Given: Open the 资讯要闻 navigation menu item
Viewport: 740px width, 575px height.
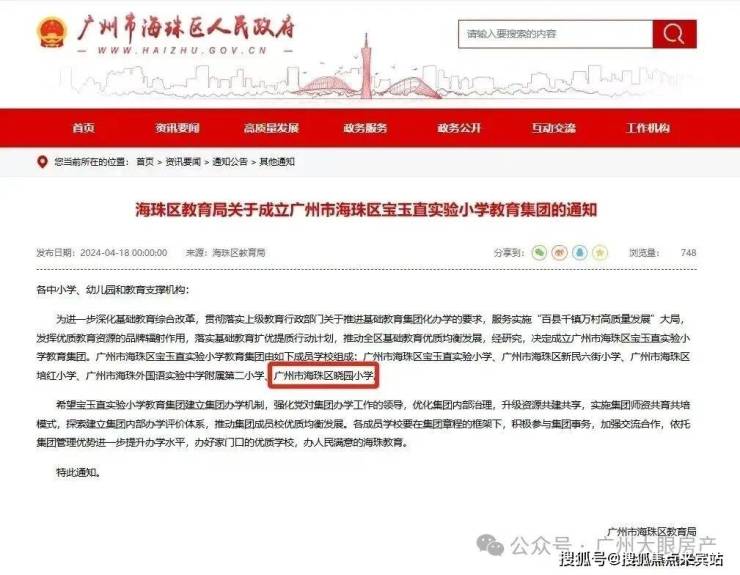Looking at the screenshot, I should (x=177, y=128).
